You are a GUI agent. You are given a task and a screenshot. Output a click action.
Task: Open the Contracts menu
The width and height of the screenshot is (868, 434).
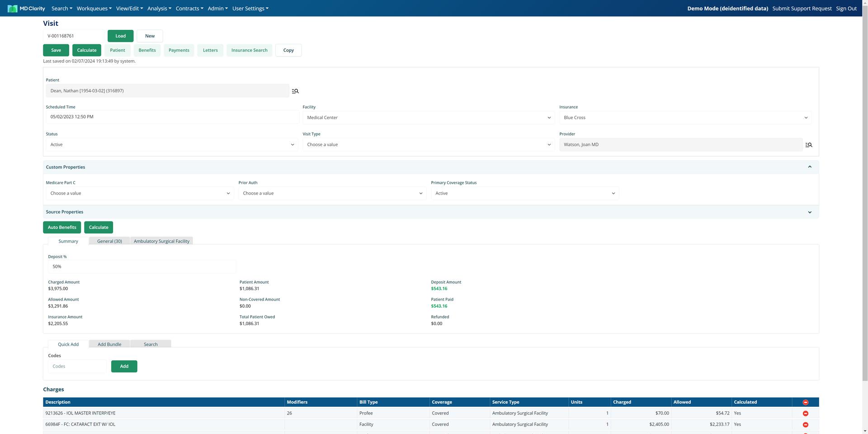pyautogui.click(x=189, y=9)
